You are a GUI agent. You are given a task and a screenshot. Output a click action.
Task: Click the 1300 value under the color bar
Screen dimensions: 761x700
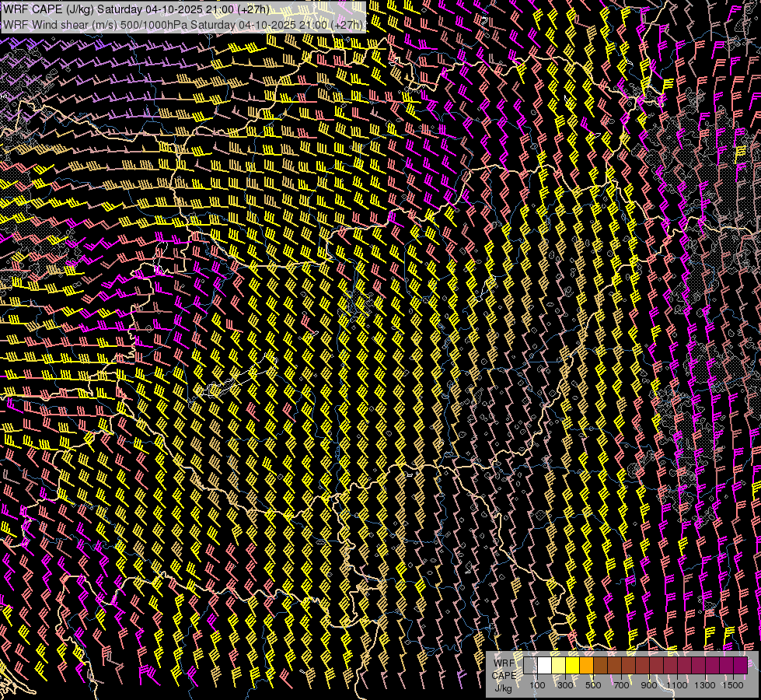[x=705, y=685]
